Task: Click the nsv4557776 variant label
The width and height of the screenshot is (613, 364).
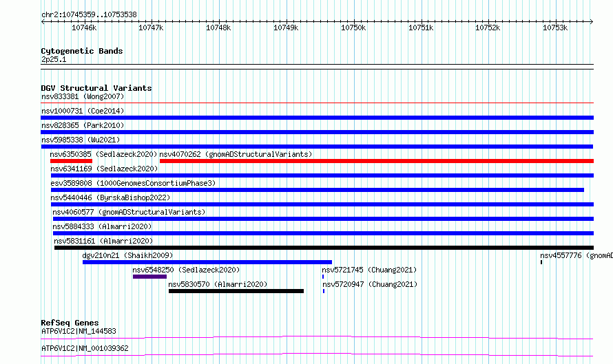Action: point(576,255)
